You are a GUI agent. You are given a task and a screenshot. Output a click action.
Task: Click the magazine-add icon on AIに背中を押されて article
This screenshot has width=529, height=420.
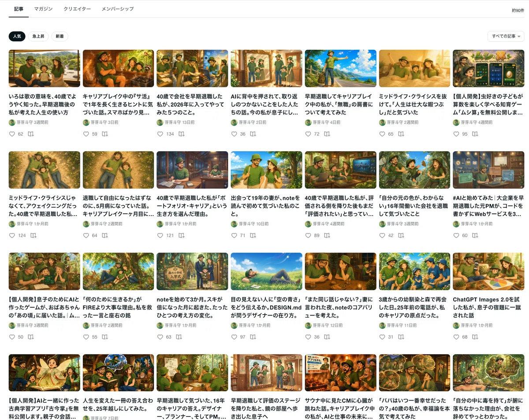click(253, 134)
